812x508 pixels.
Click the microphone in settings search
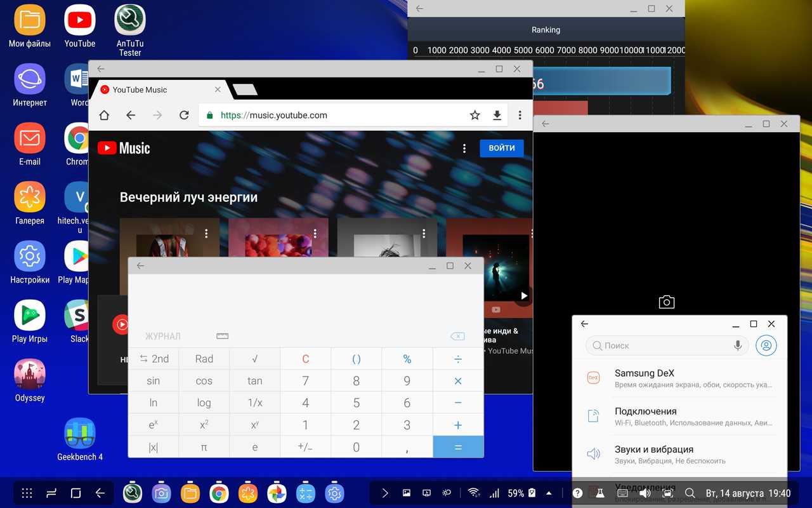pos(738,345)
